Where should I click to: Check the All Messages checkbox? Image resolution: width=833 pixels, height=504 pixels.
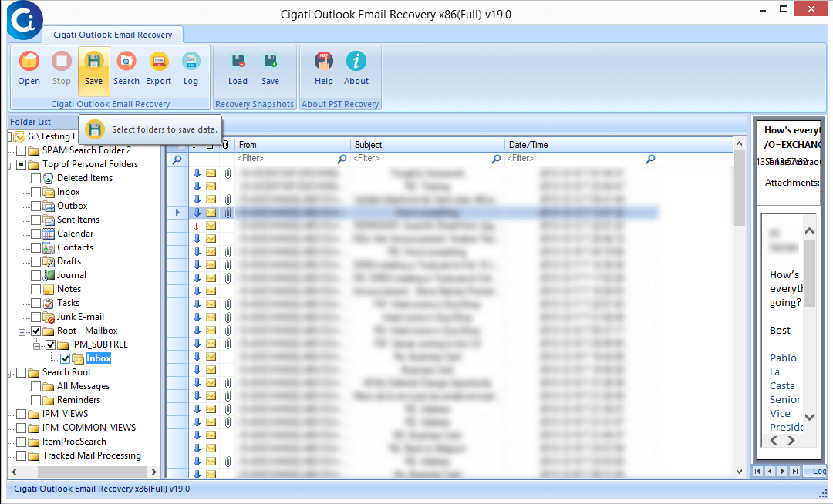[x=35, y=387]
